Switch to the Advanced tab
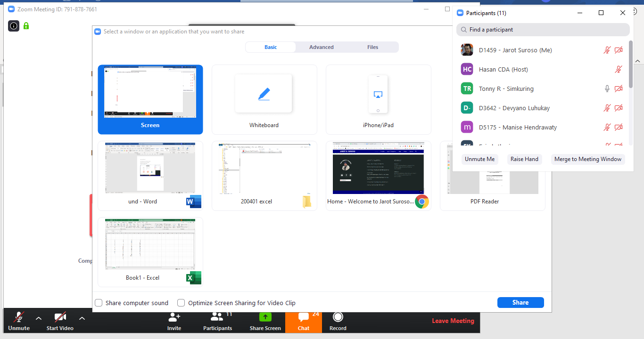644x339 pixels. pyautogui.click(x=321, y=47)
